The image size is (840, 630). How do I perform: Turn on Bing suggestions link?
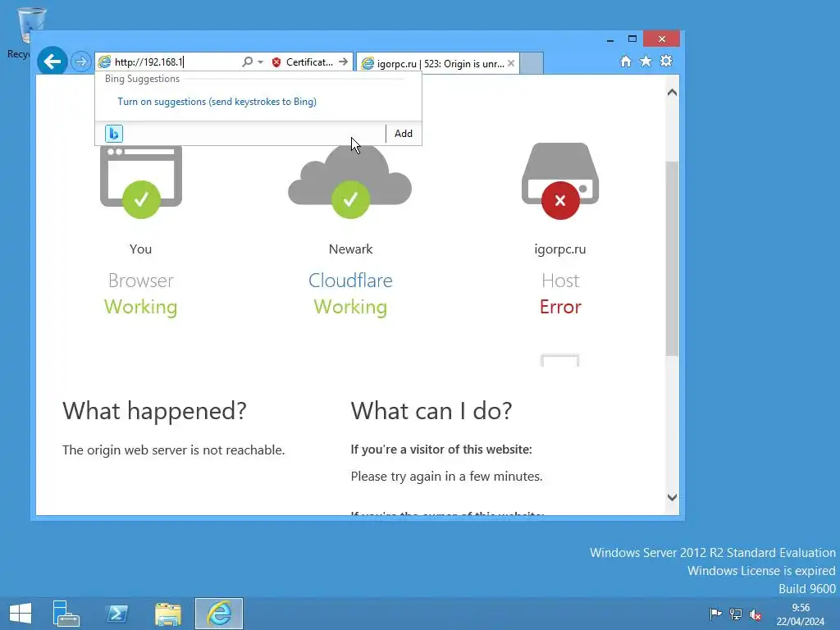tap(217, 102)
